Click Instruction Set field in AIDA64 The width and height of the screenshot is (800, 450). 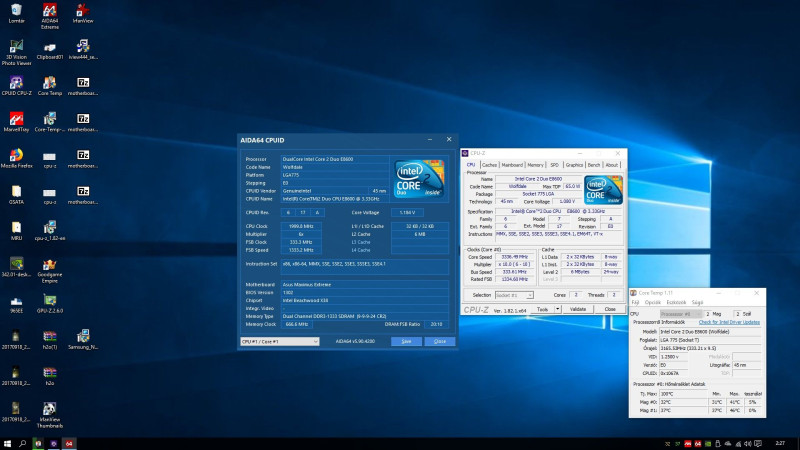coord(364,266)
